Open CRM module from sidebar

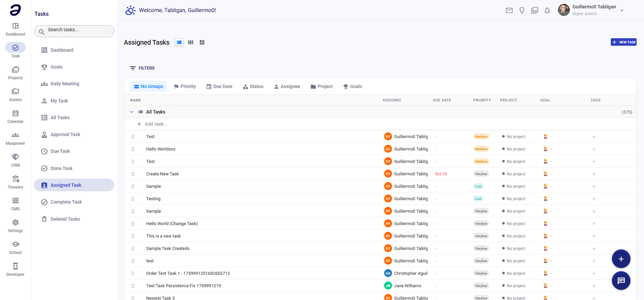(x=15, y=160)
